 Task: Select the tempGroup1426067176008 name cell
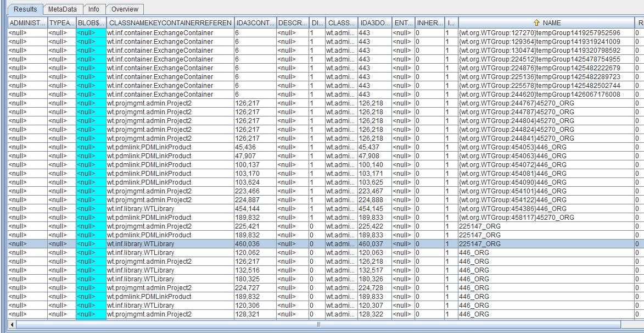[x=546, y=94]
